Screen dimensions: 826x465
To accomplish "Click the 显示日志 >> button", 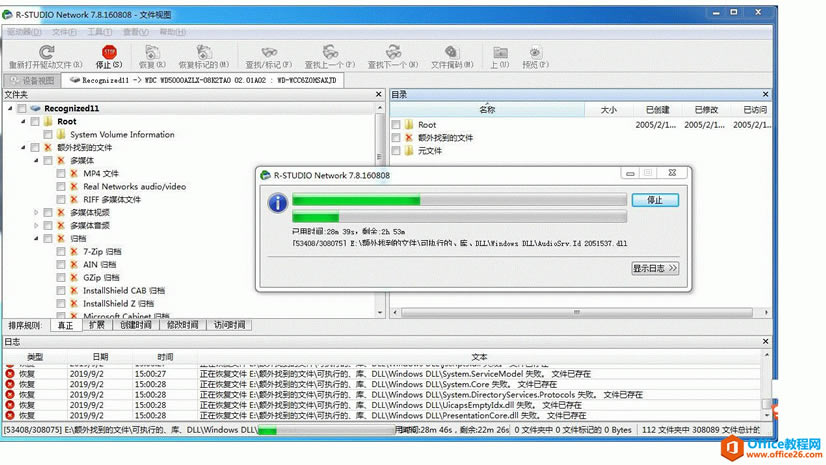I will coord(655,268).
